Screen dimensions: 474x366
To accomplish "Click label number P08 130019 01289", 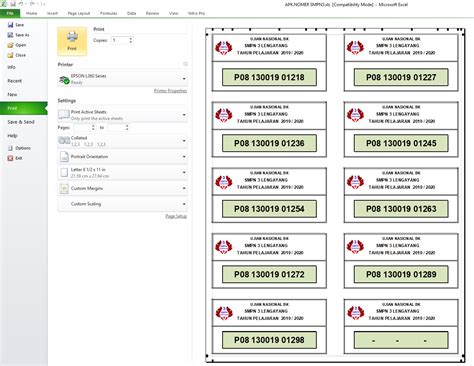I will (x=401, y=274).
